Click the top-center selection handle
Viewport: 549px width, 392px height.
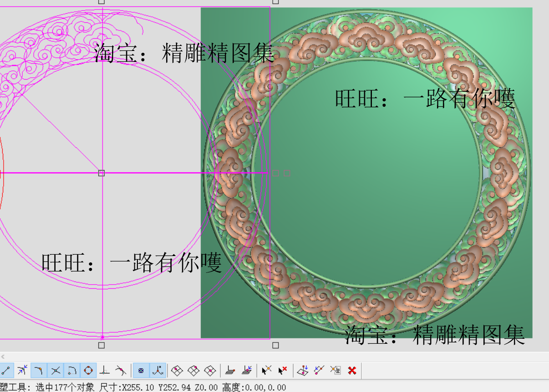click(x=102, y=1)
